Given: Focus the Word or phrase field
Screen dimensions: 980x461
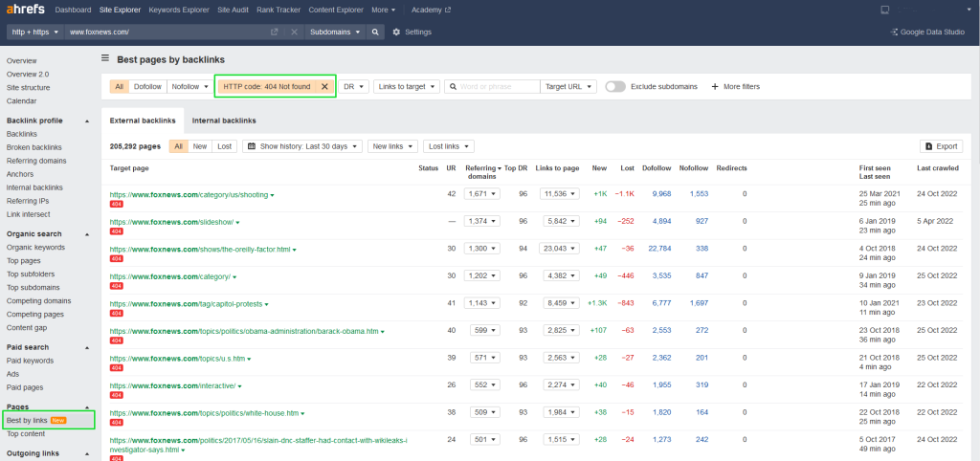Looking at the screenshot, I should pyautogui.click(x=493, y=87).
